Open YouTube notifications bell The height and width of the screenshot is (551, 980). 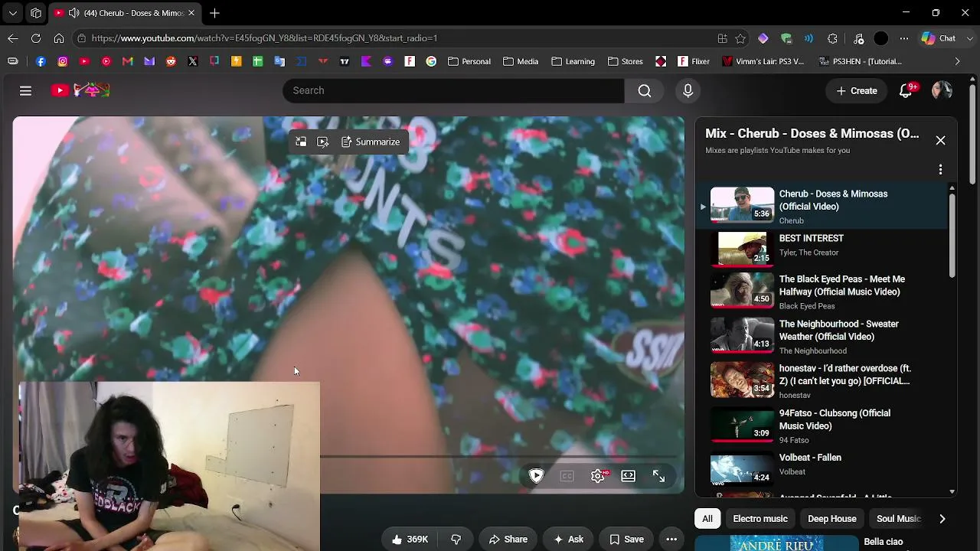[x=906, y=90]
